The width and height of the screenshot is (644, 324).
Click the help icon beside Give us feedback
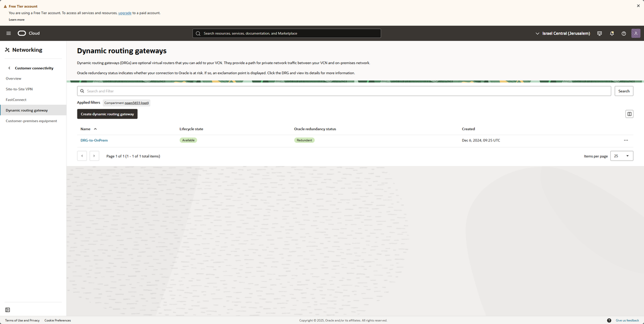tap(609, 320)
